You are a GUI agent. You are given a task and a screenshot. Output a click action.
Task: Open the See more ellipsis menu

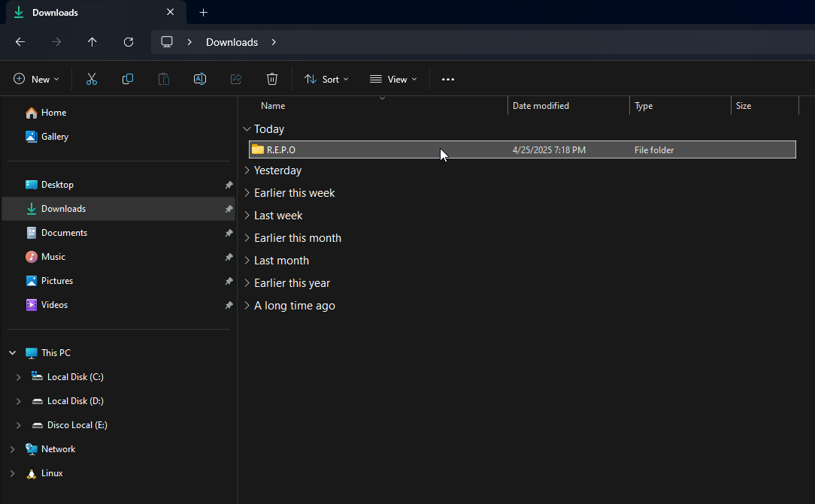pos(448,79)
